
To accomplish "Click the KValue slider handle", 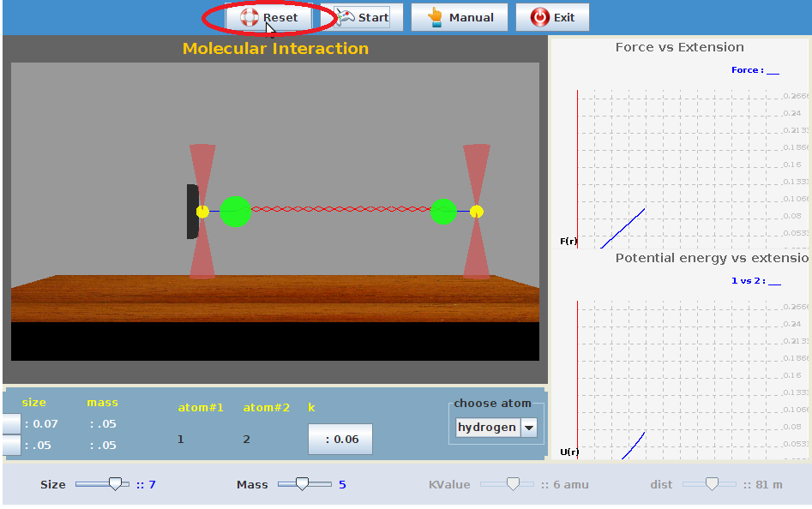I will 513,484.
